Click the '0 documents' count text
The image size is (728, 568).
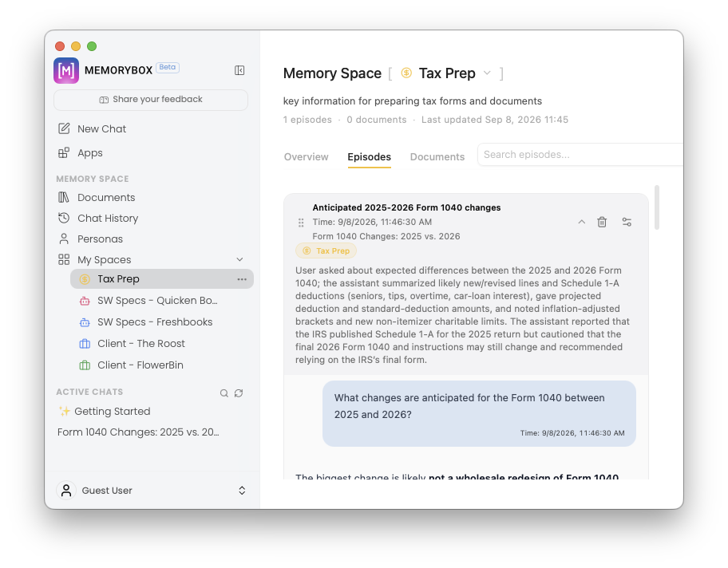pos(377,120)
